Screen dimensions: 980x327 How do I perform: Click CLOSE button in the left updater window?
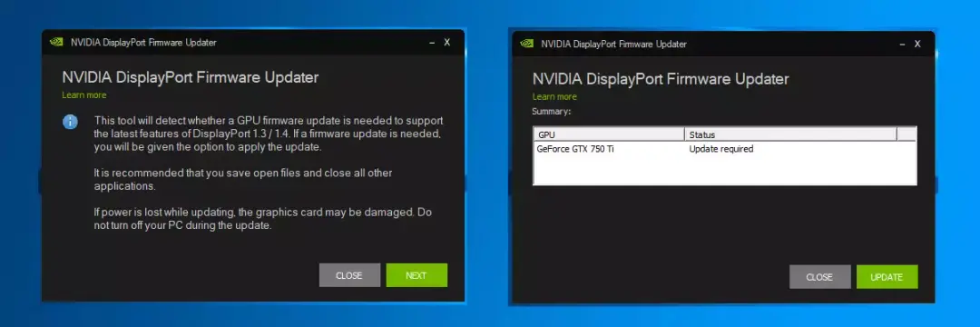(349, 275)
